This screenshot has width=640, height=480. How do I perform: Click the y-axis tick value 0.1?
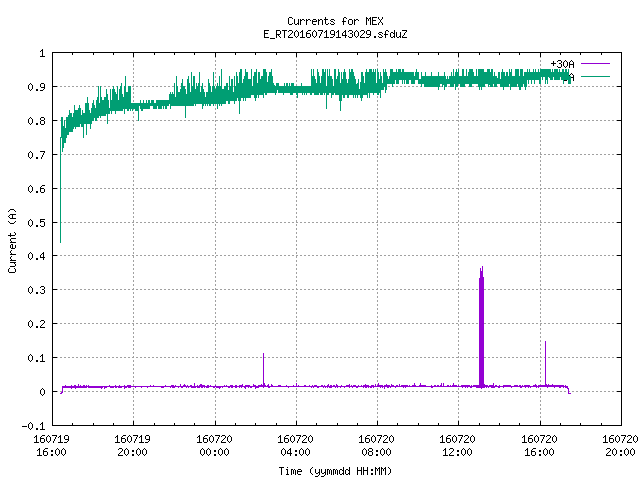coord(36,358)
